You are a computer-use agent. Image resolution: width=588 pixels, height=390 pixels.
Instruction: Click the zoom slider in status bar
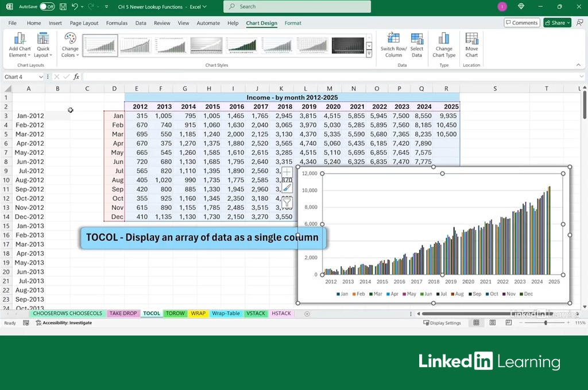[x=546, y=323]
